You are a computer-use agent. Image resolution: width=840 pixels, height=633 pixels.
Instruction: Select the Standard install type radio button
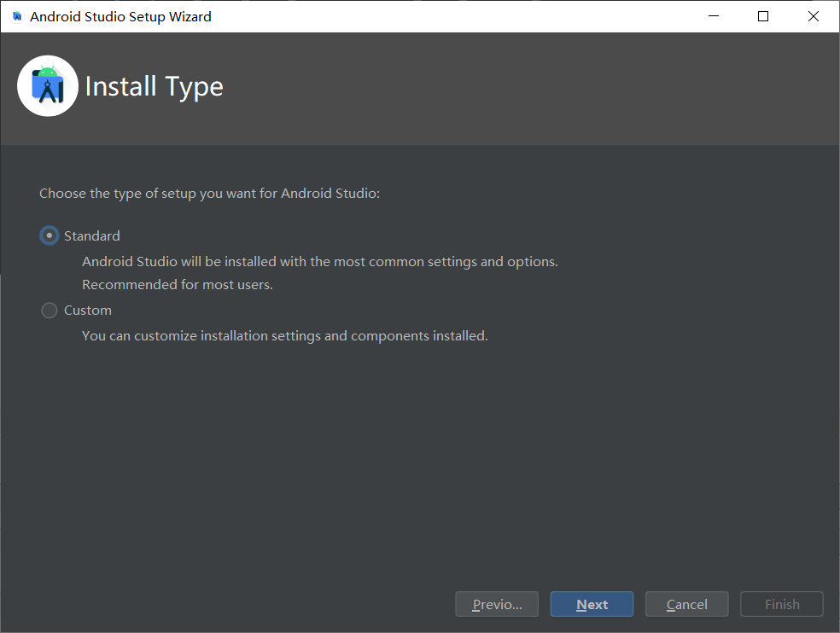coord(50,235)
